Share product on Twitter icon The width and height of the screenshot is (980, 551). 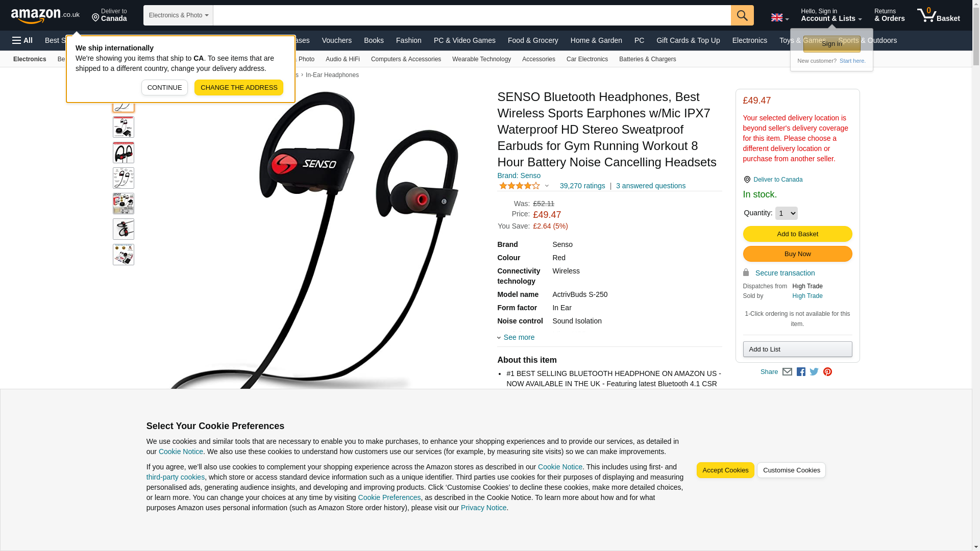click(x=814, y=372)
